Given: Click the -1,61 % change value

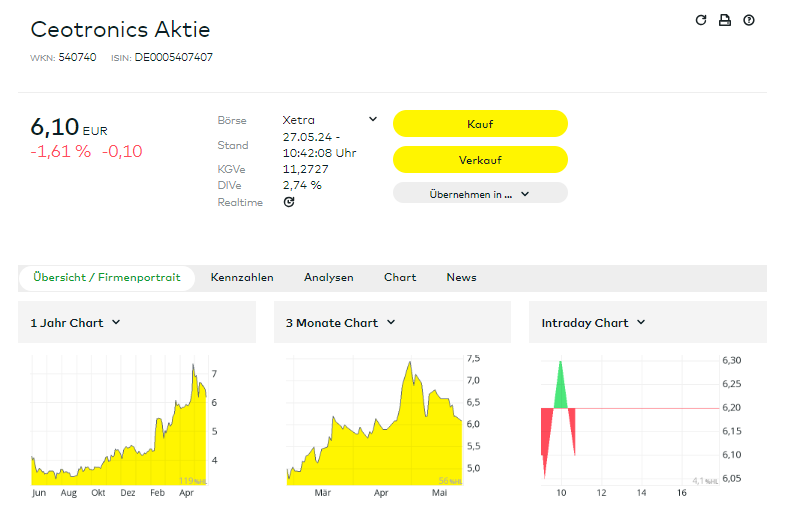Looking at the screenshot, I should click(x=61, y=151).
